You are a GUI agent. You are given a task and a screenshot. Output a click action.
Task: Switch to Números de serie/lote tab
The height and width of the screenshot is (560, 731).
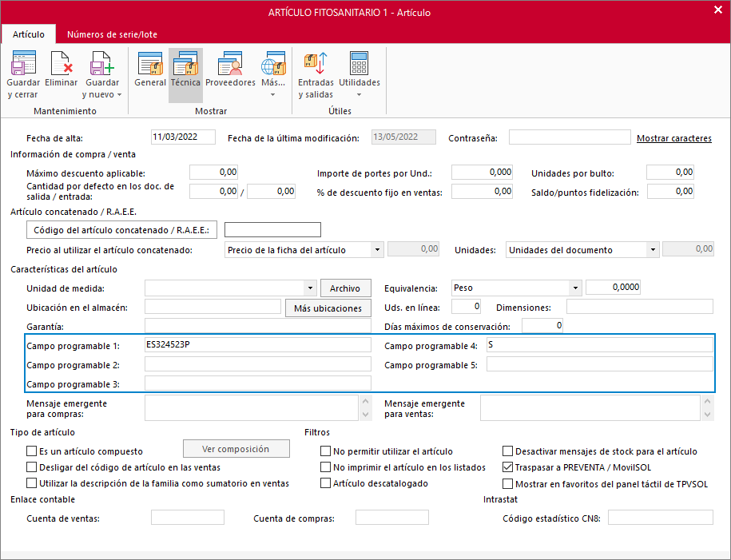point(112,34)
